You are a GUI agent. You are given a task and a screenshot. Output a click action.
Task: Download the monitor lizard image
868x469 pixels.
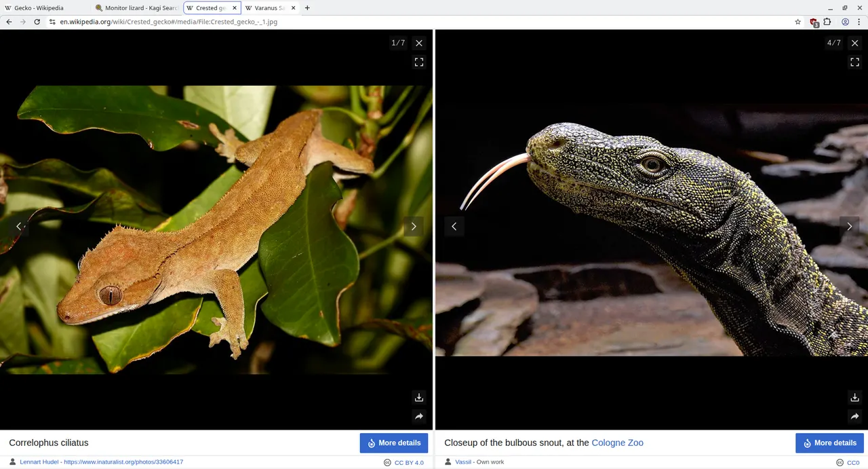[x=855, y=398]
